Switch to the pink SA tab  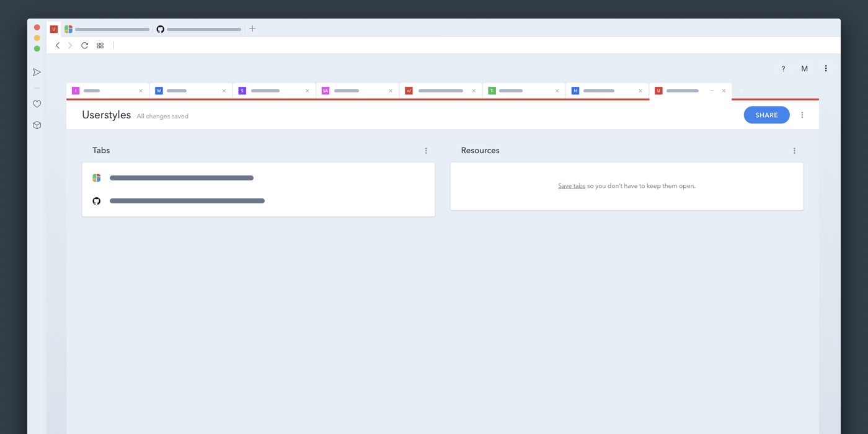[357, 91]
